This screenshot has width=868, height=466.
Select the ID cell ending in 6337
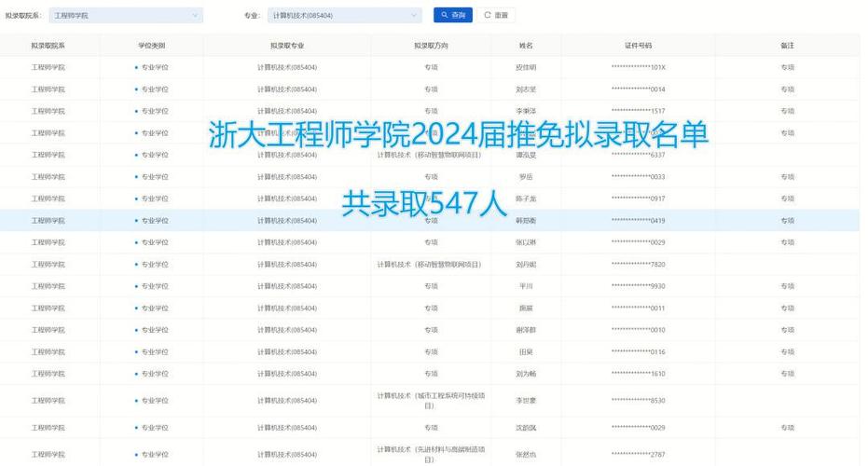(639, 155)
